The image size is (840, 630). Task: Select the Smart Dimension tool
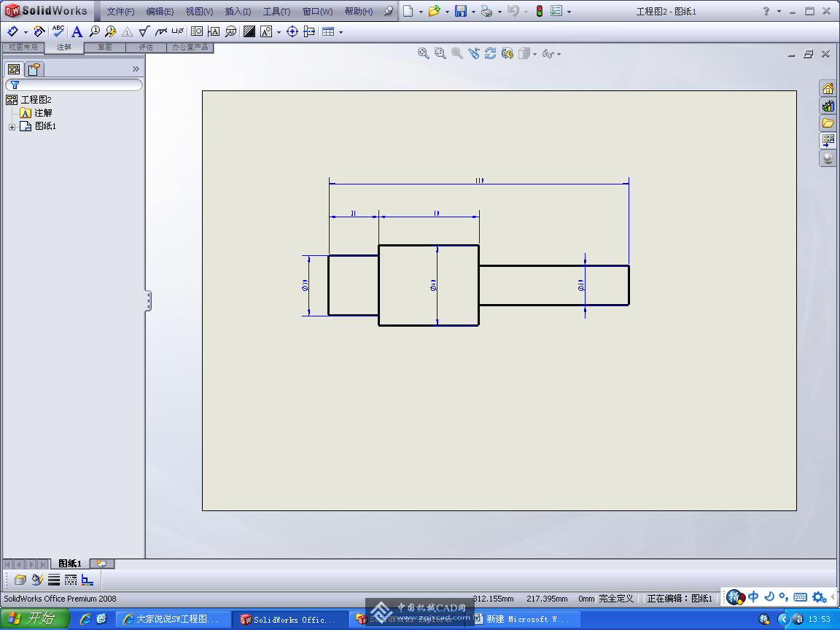pyautogui.click(x=12, y=31)
